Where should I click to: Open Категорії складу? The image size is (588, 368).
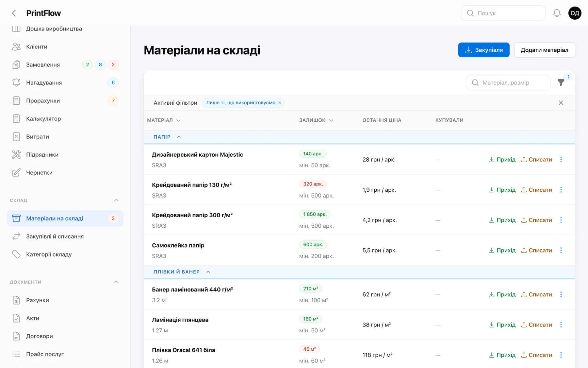[65, 254]
